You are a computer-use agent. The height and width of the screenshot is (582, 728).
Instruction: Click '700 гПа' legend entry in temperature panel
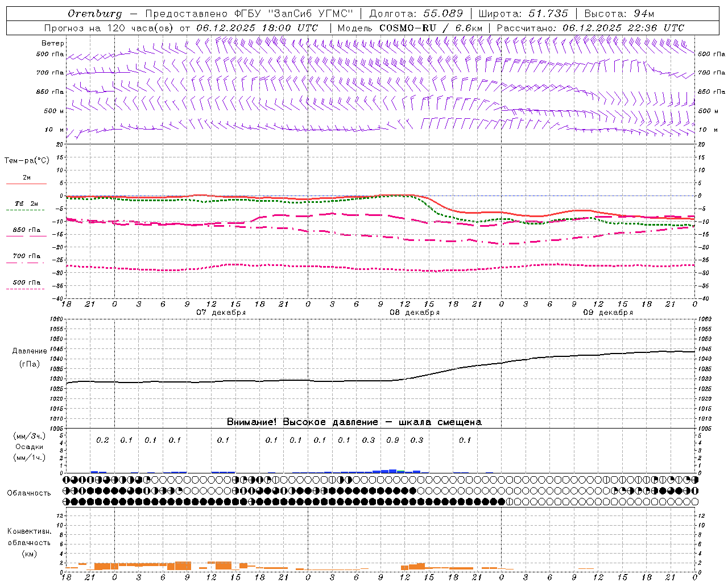click(27, 256)
